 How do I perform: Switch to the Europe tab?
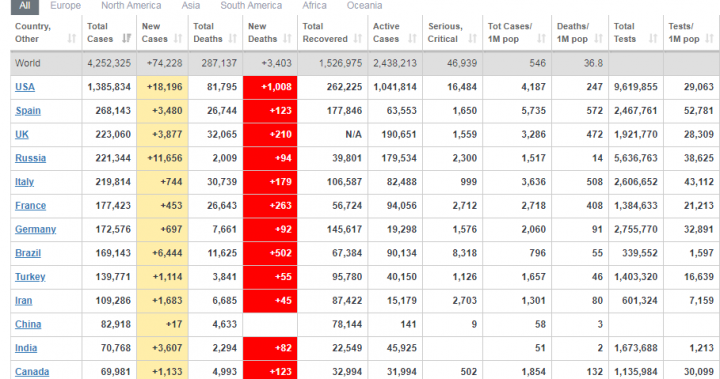coord(66,6)
